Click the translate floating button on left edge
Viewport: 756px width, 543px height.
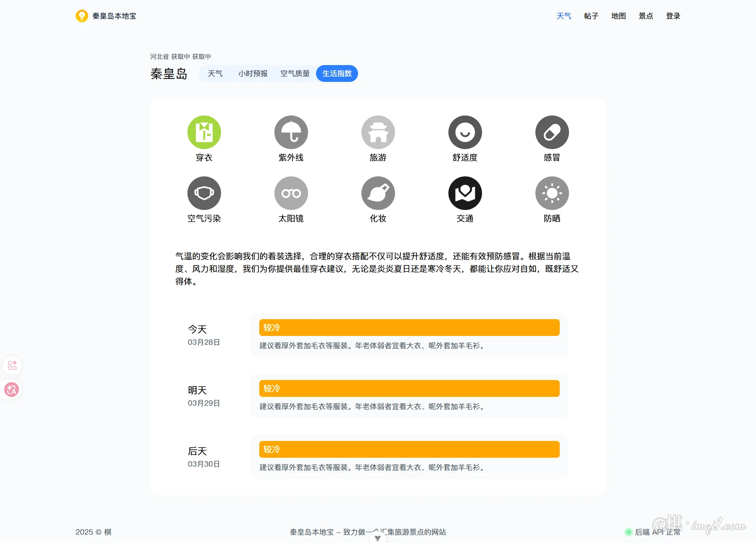(x=12, y=390)
